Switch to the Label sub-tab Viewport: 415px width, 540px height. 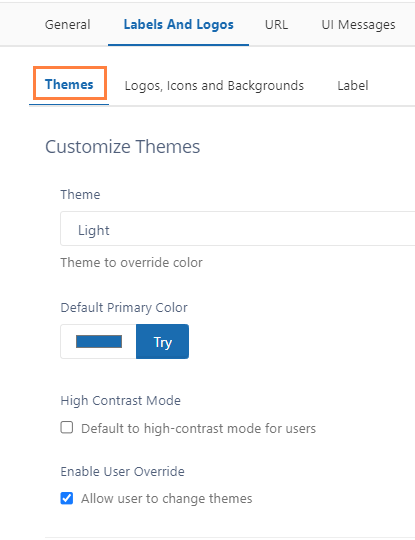pos(353,85)
